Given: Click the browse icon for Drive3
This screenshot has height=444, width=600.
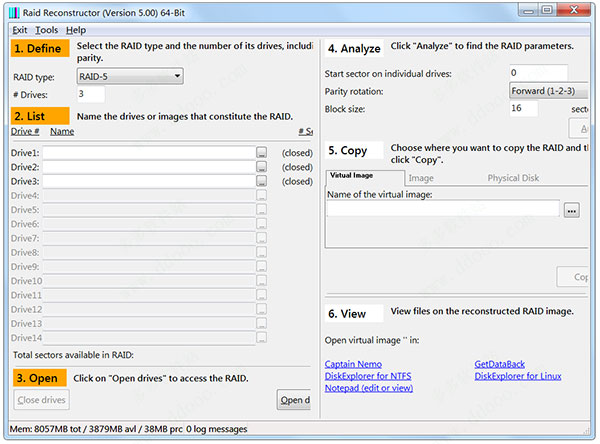Looking at the screenshot, I should click(x=261, y=181).
